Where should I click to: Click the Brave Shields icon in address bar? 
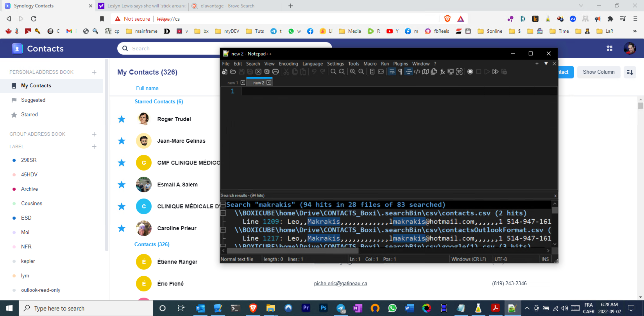tap(447, 19)
